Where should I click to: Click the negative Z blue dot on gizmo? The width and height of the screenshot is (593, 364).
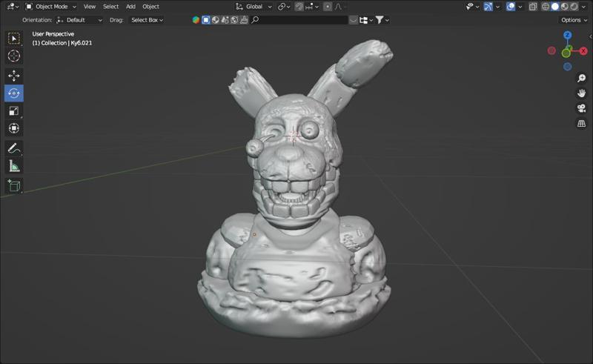[x=567, y=67]
